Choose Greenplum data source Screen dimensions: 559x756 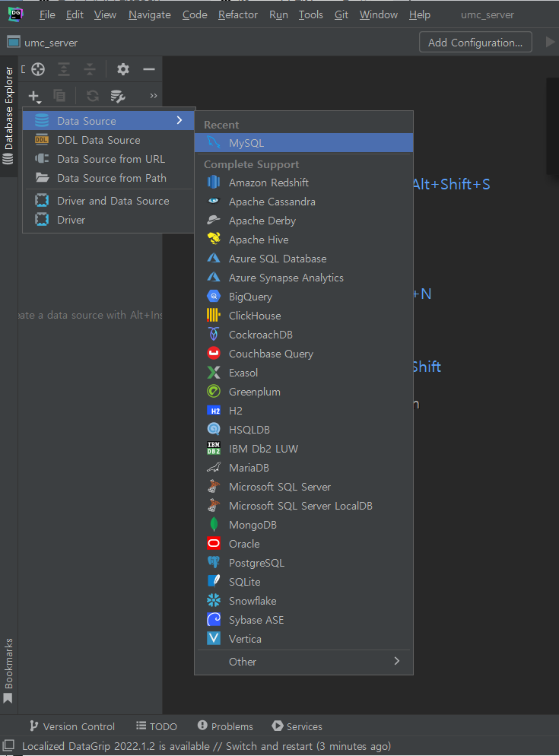coord(304,392)
